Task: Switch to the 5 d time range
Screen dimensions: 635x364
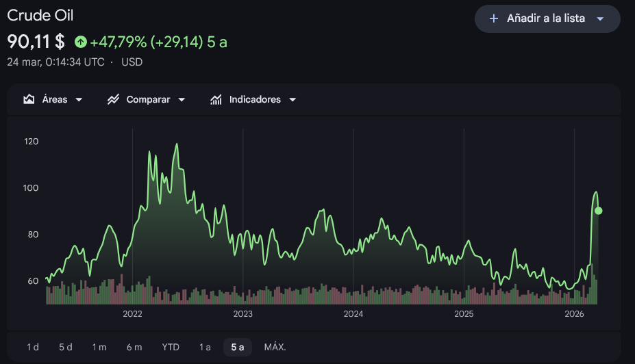Action: tap(66, 347)
